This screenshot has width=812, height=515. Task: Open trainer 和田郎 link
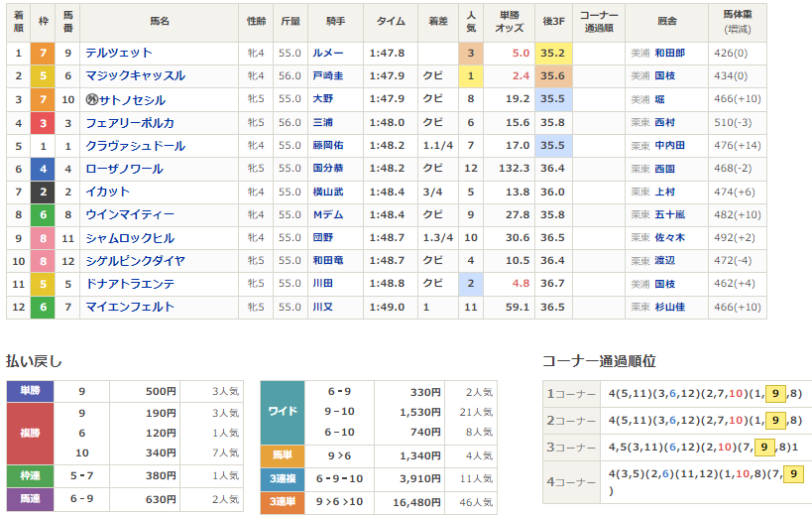point(669,53)
